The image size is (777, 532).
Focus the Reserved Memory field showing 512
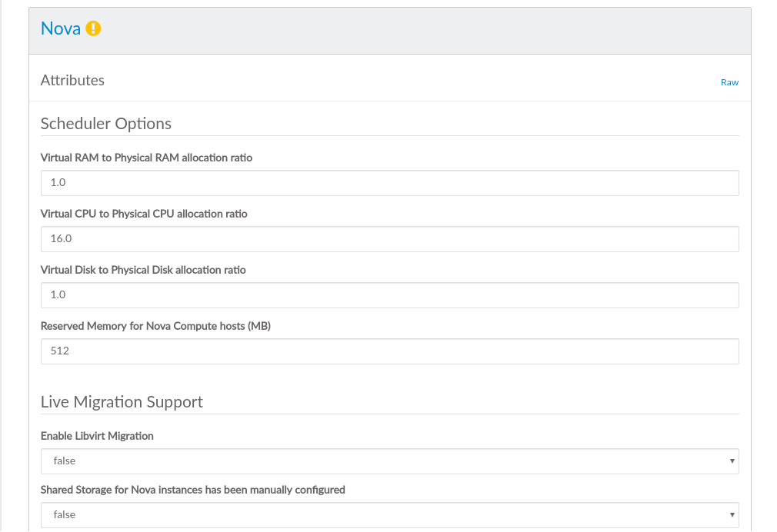click(x=389, y=351)
